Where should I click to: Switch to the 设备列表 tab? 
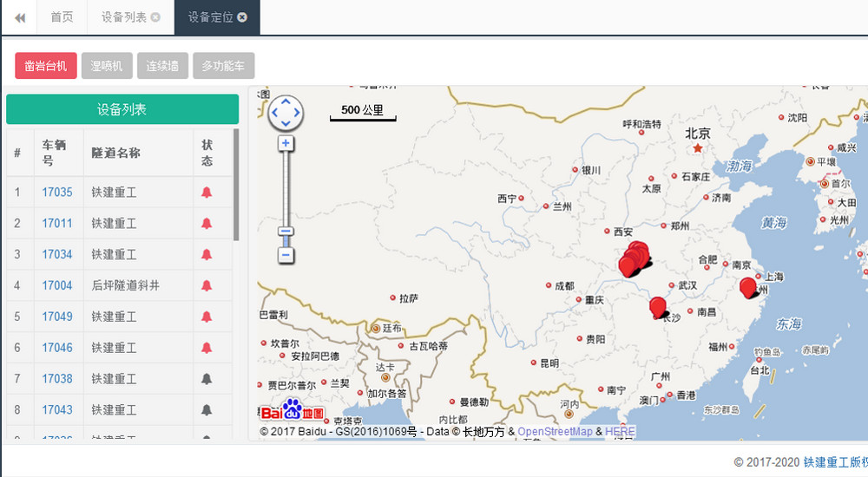click(124, 17)
